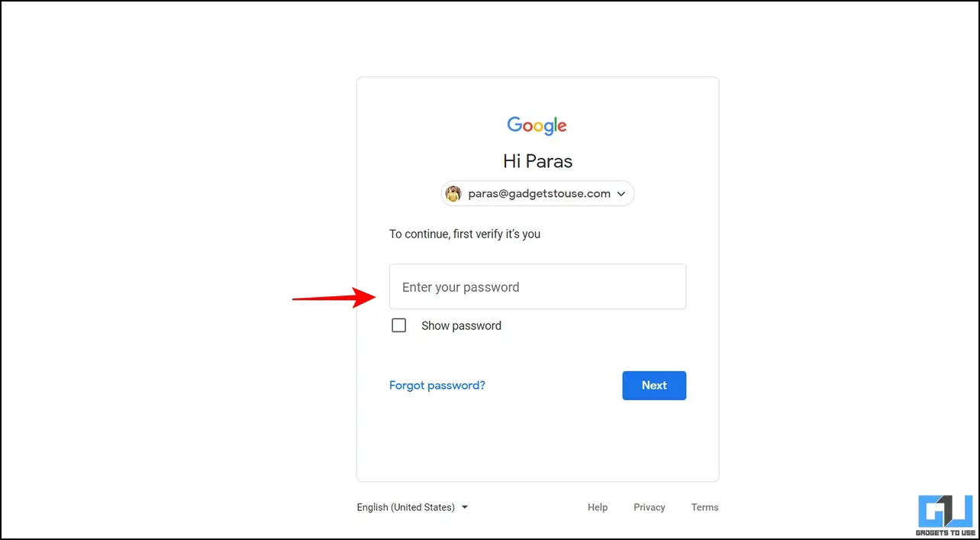Open the English (United States) language dropdown
Screen dimensions: 980x540
pos(413,507)
